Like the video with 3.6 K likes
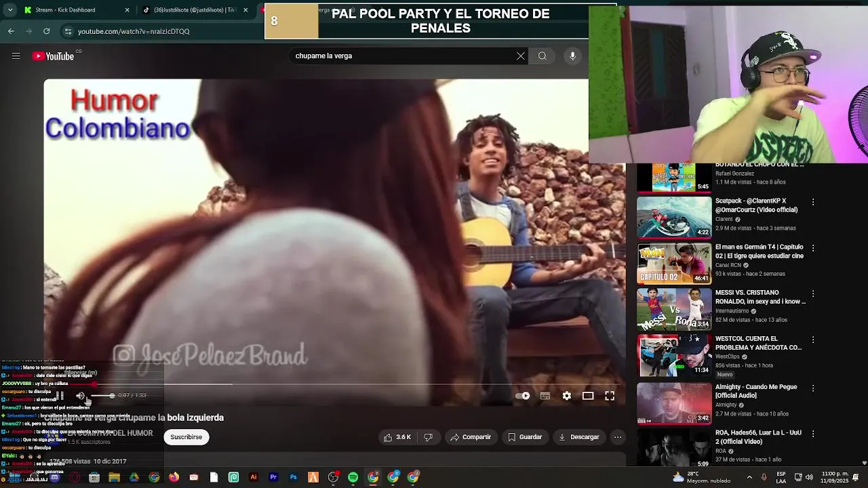868x488 pixels. [x=397, y=437]
